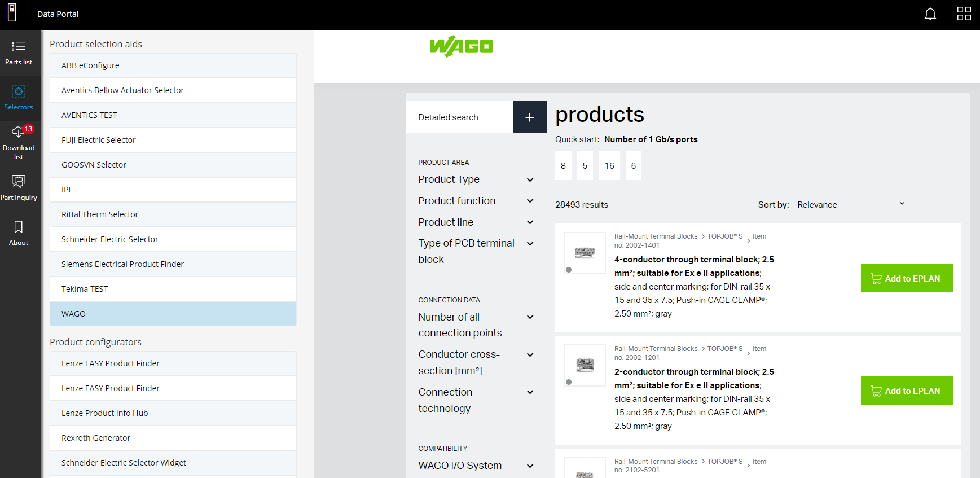This screenshot has width=980, height=478.
Task: Open 4-conductor through terminal block title
Action: [x=694, y=266]
